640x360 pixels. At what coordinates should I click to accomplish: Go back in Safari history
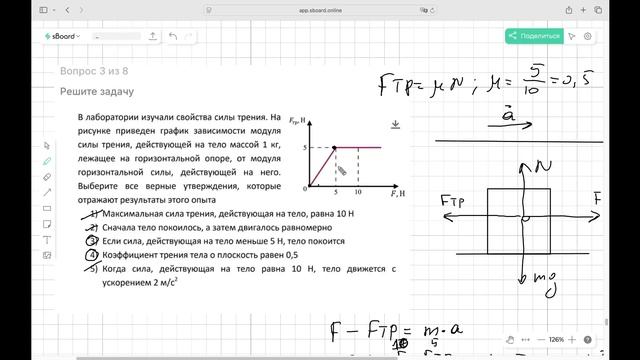[x=68, y=10]
